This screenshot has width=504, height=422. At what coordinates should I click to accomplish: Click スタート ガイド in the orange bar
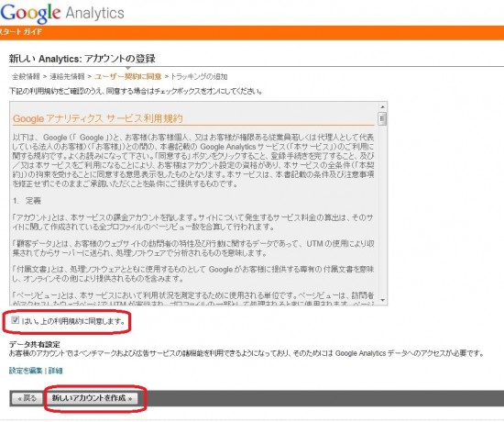pyautogui.click(x=20, y=32)
